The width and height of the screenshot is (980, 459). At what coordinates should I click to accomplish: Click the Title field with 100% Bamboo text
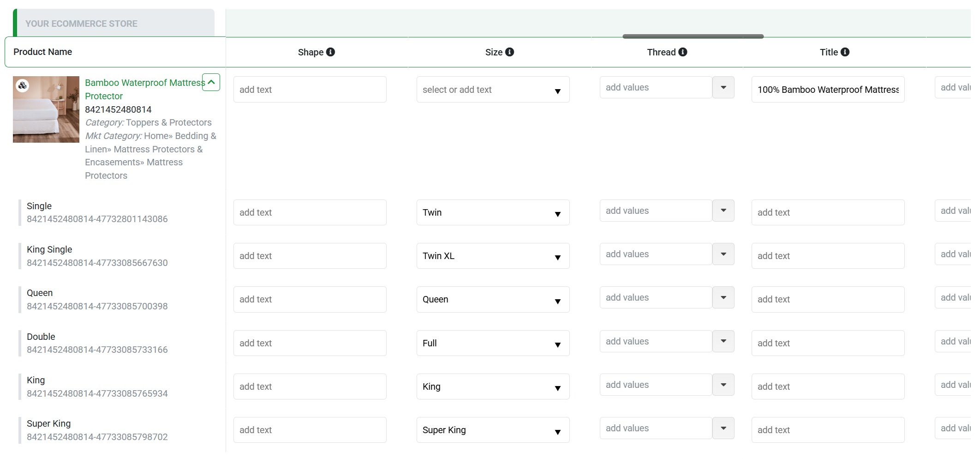coord(828,90)
